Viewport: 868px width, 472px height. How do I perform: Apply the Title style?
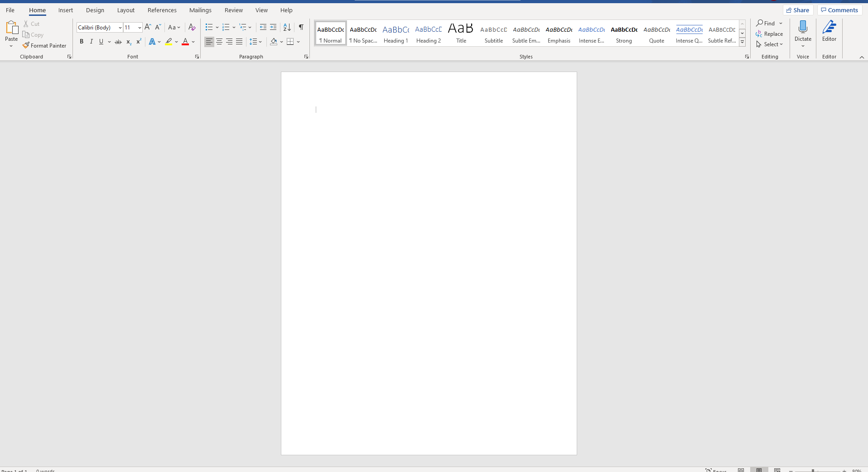coord(461,33)
